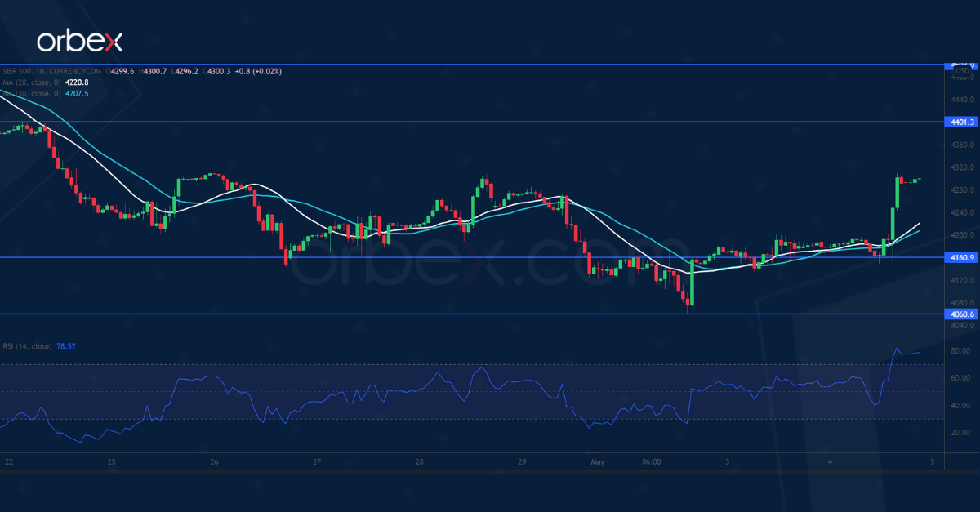Image resolution: width=980 pixels, height=512 pixels.
Task: Click the 20.00 level on RSI scale
Action: point(960,433)
